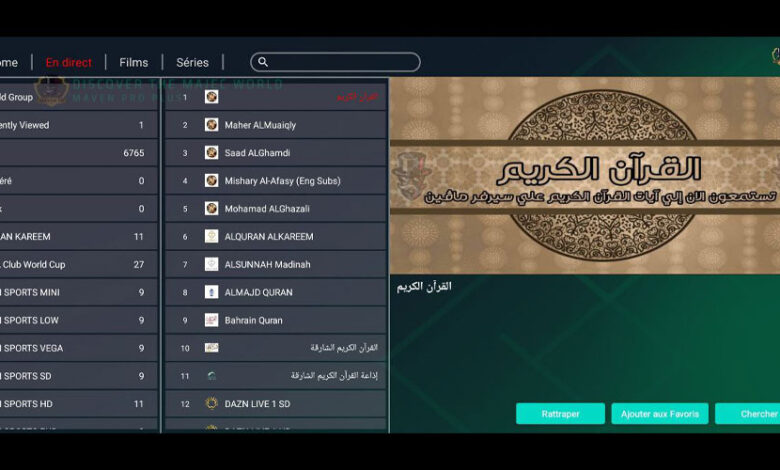The width and height of the screenshot is (780, 470).
Task: Click the DAZN LIVE 1 SD logo
Action: click(x=211, y=404)
